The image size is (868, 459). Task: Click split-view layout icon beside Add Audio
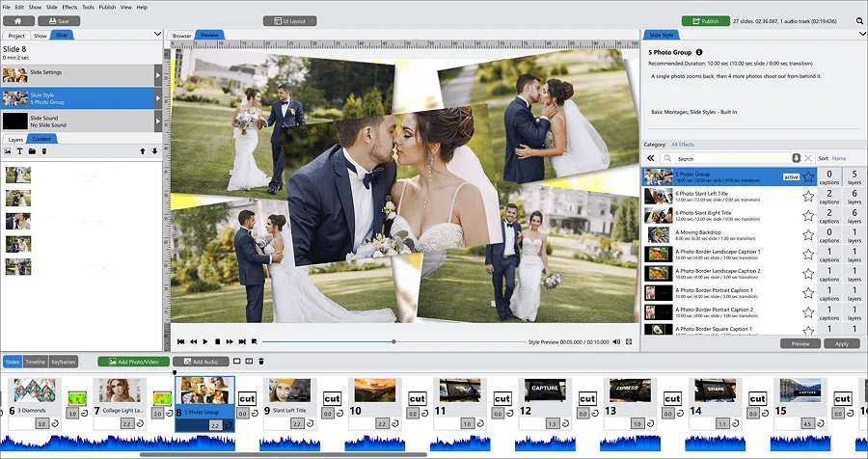[249, 361]
